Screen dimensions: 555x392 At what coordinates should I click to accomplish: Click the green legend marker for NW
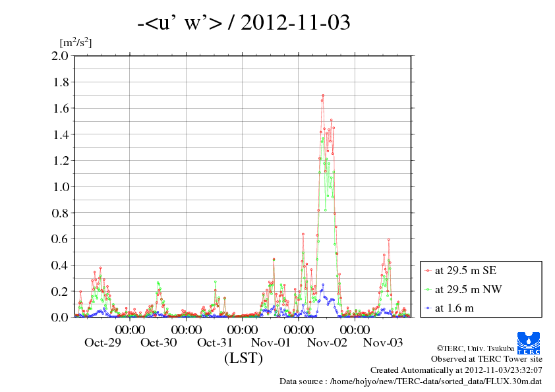428,290
